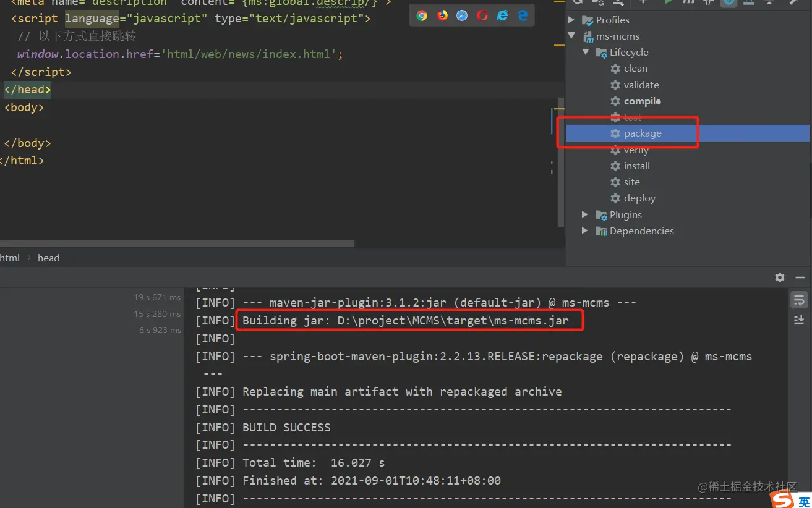Select the Lifecycle folder

(x=622, y=53)
